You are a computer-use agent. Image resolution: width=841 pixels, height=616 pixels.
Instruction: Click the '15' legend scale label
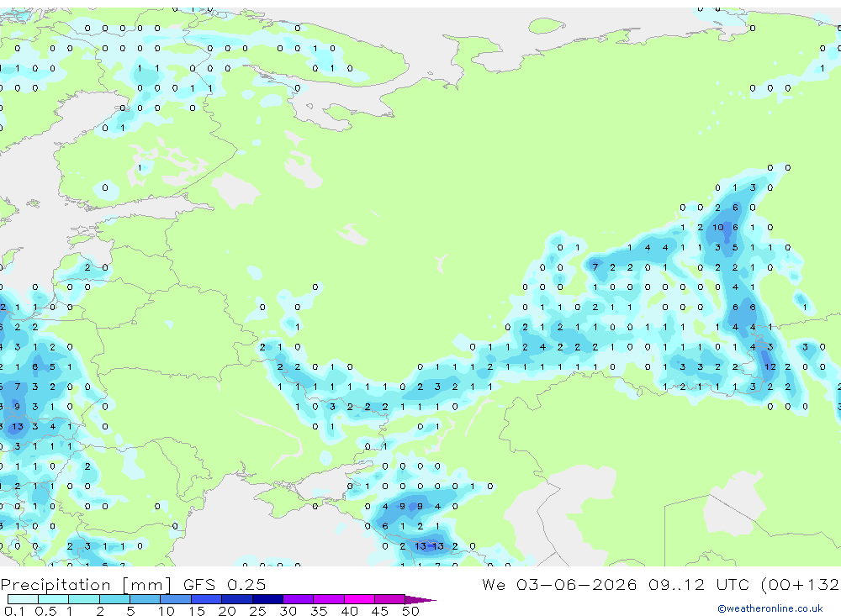click(197, 611)
